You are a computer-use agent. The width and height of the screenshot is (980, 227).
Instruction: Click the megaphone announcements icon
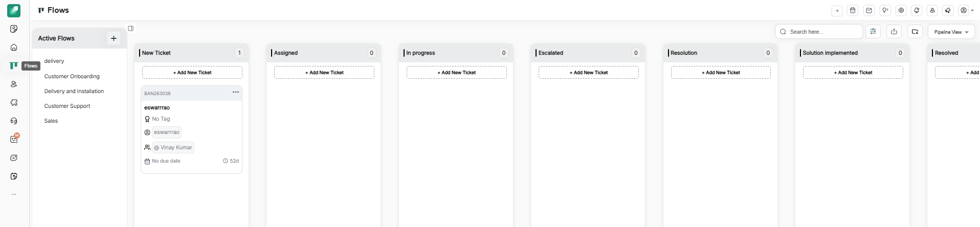point(948,10)
